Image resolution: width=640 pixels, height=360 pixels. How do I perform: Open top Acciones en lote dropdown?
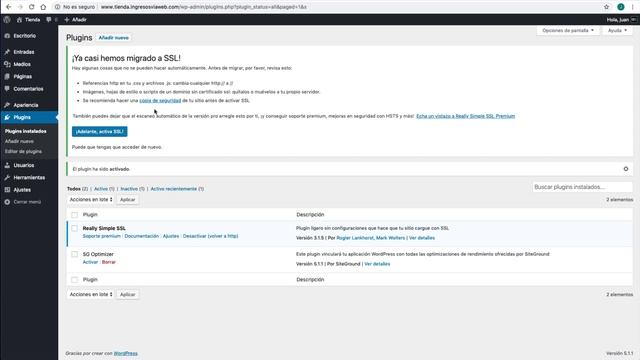[x=91, y=200]
